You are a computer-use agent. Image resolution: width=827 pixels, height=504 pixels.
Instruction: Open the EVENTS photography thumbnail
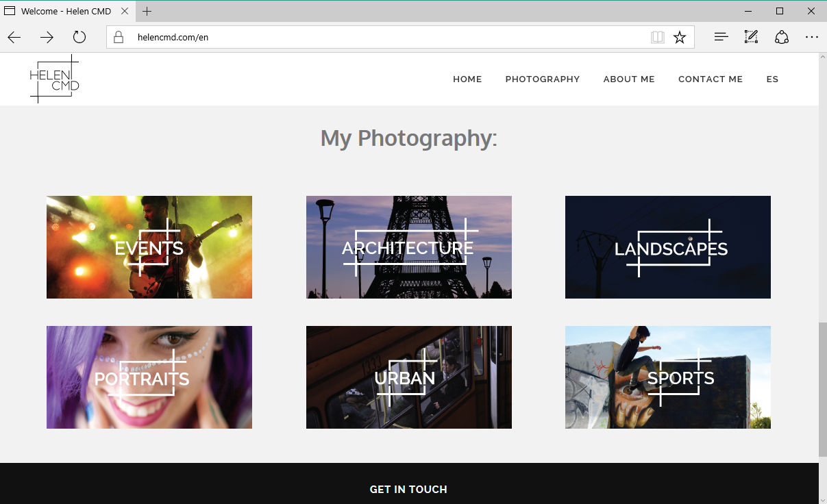[149, 247]
